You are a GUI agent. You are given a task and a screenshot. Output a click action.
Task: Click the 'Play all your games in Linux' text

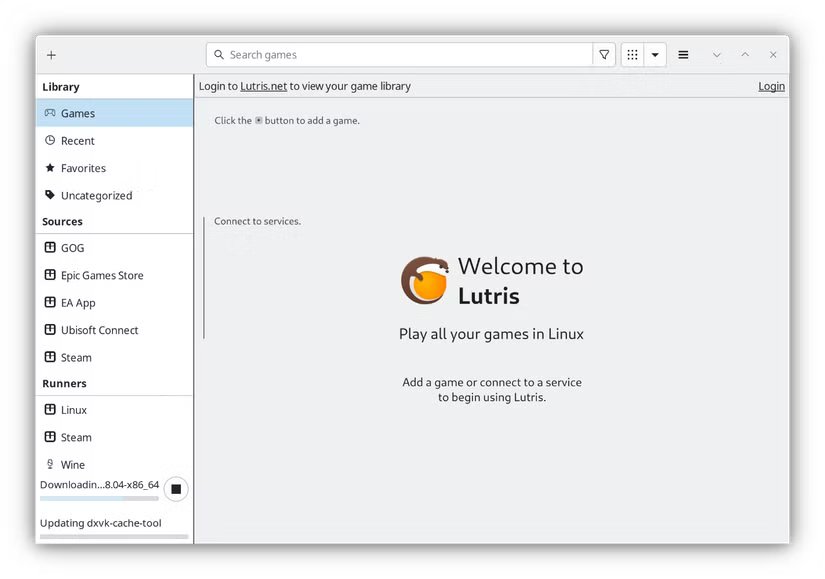click(491, 334)
